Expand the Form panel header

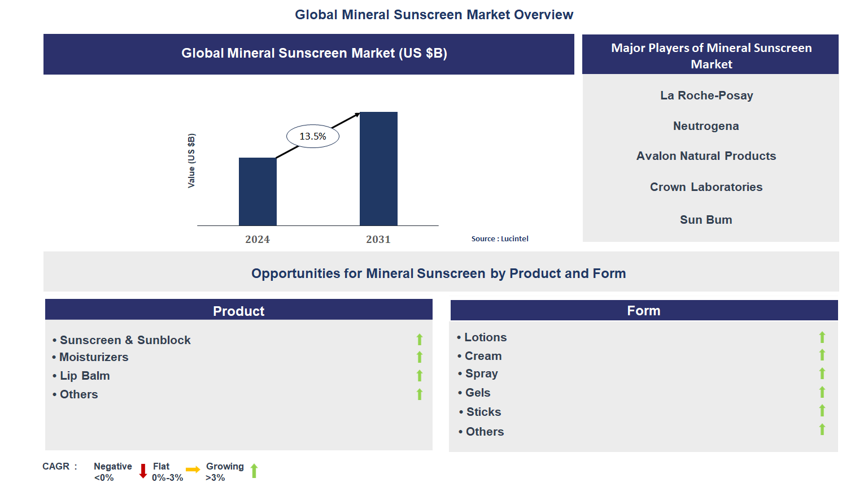(x=643, y=310)
